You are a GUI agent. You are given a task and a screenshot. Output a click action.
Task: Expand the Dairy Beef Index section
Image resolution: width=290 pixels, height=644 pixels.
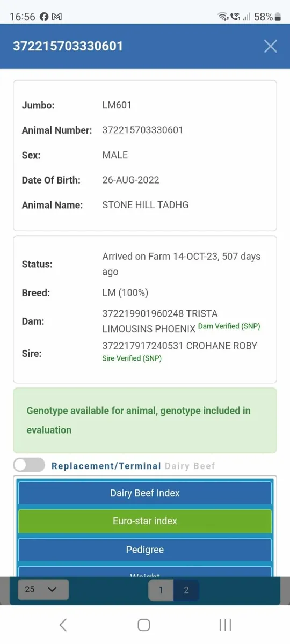145,493
